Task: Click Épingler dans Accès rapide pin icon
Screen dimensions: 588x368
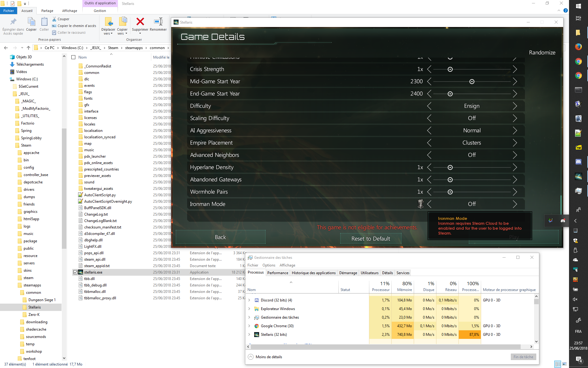Action: [13, 22]
